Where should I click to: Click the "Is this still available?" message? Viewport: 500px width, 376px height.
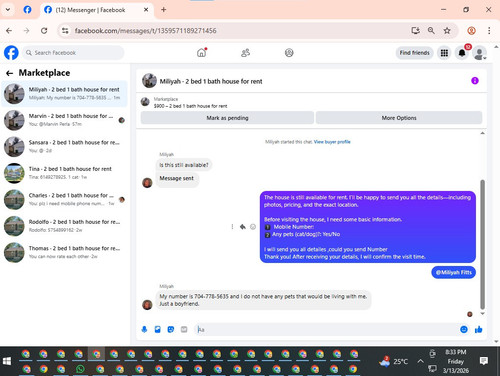click(x=184, y=165)
